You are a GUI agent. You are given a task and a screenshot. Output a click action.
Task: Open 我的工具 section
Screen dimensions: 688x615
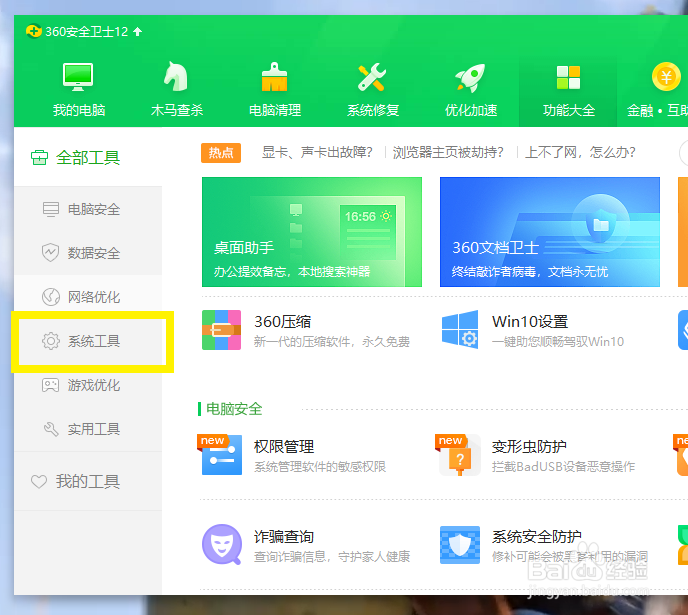coord(88,481)
